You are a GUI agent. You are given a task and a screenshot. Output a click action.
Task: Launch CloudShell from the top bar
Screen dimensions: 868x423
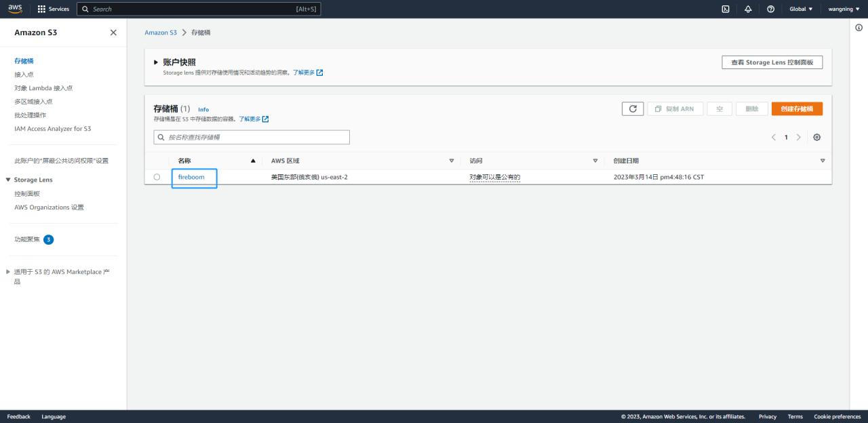(x=725, y=9)
